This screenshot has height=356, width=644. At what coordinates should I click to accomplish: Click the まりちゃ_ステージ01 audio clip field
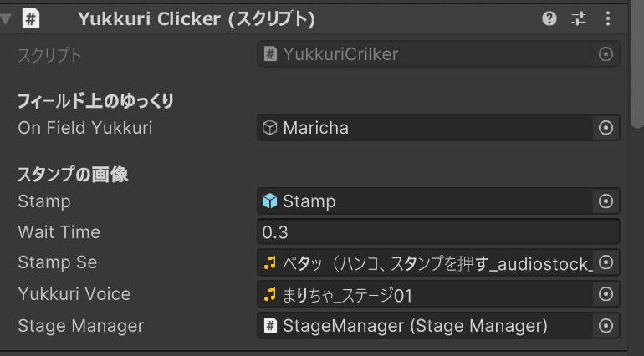click(x=426, y=294)
